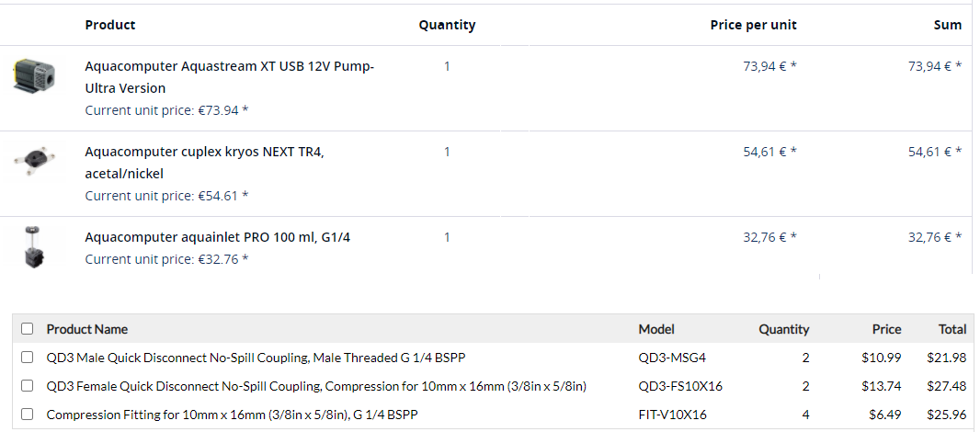Check the QD3 Male Quick Disconnect row checkbox
980x432 pixels.
pos(27,358)
